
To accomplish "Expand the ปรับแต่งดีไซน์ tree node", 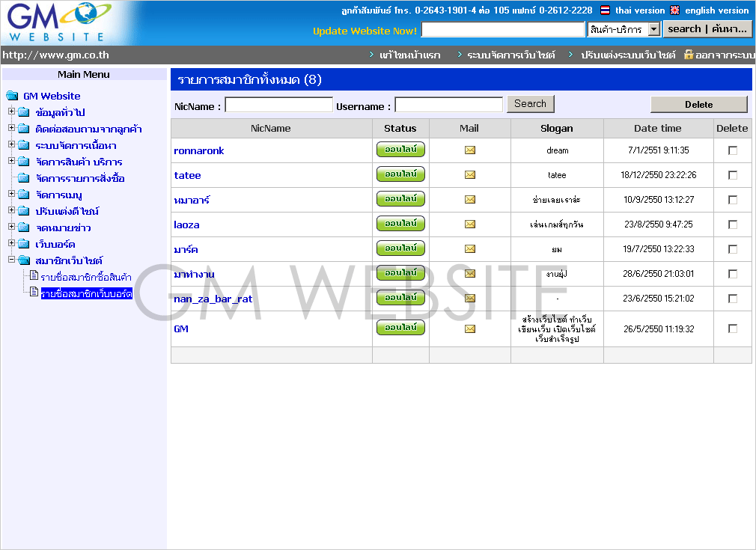I will click(11, 210).
